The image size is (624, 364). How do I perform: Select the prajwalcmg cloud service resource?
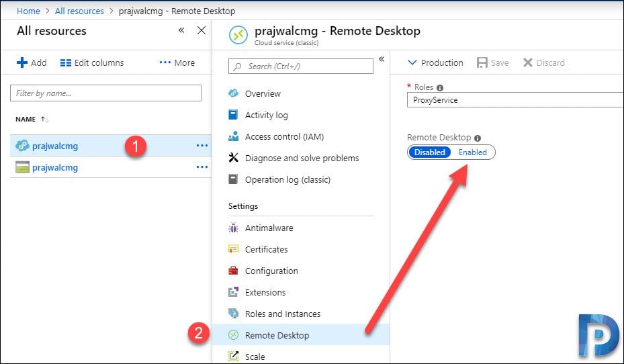(55, 146)
